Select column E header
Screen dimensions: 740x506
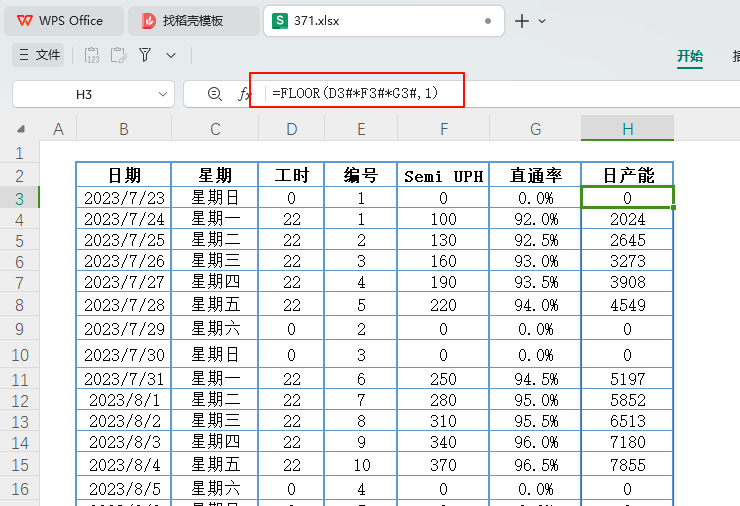coord(361,129)
